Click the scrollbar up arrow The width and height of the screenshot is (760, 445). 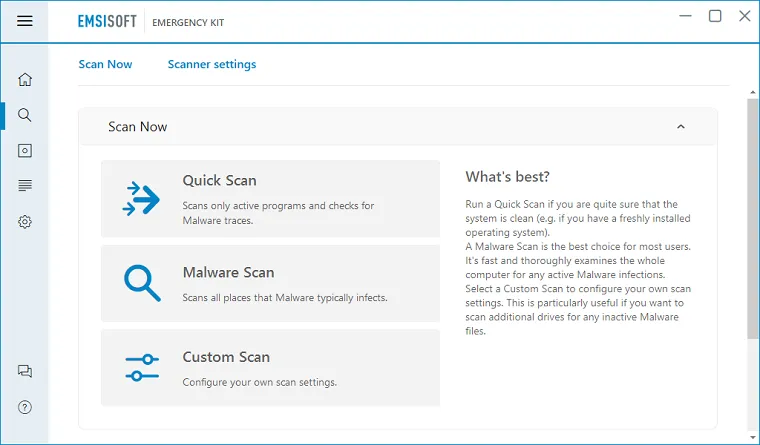(x=753, y=92)
